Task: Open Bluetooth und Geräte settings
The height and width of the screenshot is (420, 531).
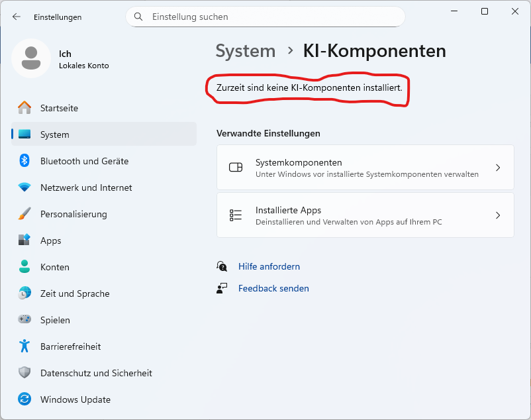Action: 104,160
